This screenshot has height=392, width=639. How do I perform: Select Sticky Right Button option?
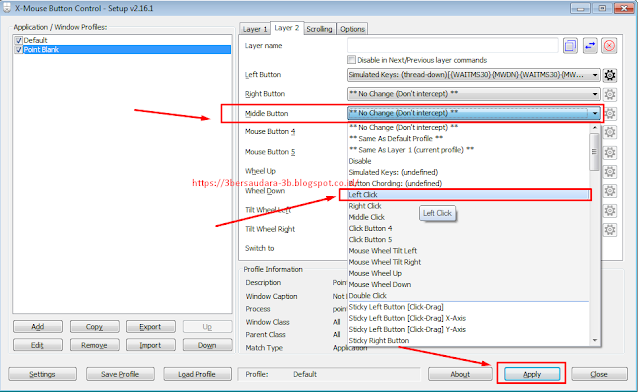click(468, 341)
